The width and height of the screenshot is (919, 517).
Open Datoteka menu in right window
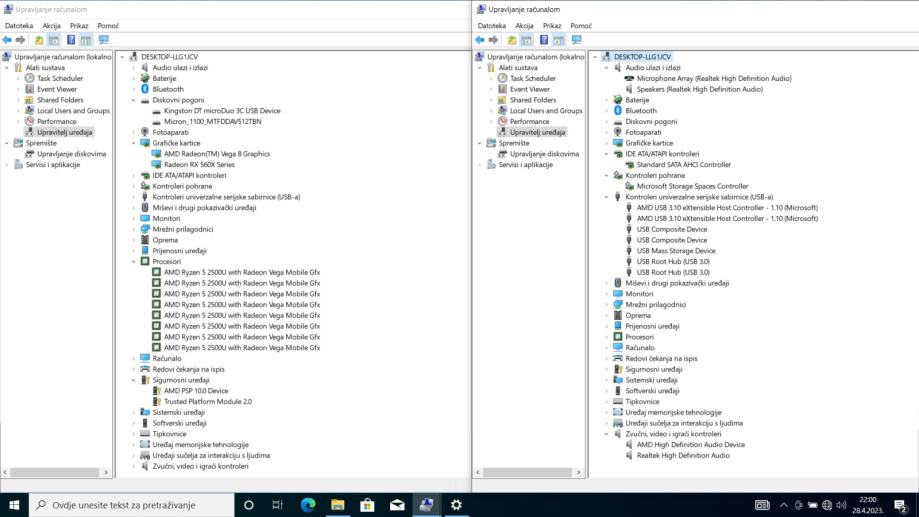(x=492, y=26)
